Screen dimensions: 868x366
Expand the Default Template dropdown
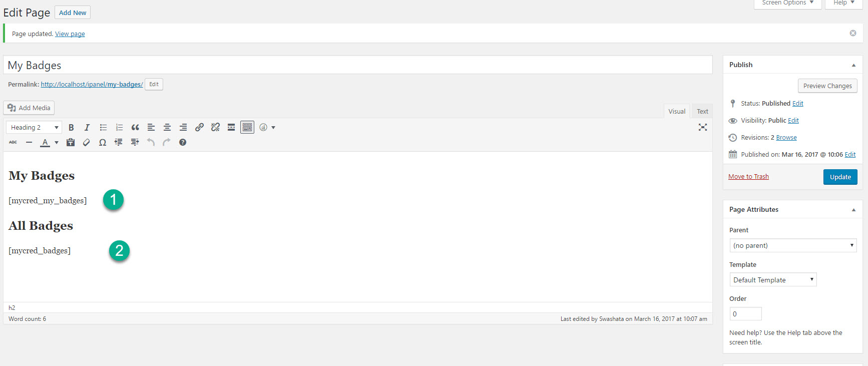coord(773,280)
